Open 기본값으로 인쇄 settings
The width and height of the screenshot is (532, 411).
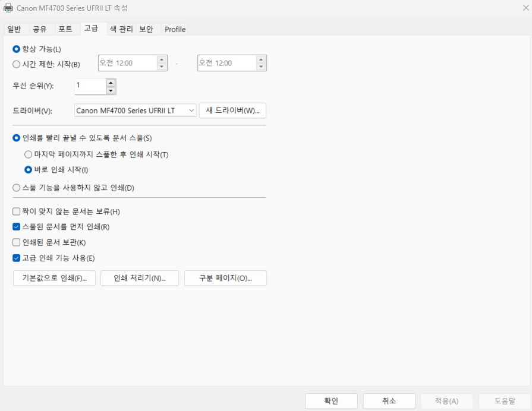pyautogui.click(x=54, y=278)
